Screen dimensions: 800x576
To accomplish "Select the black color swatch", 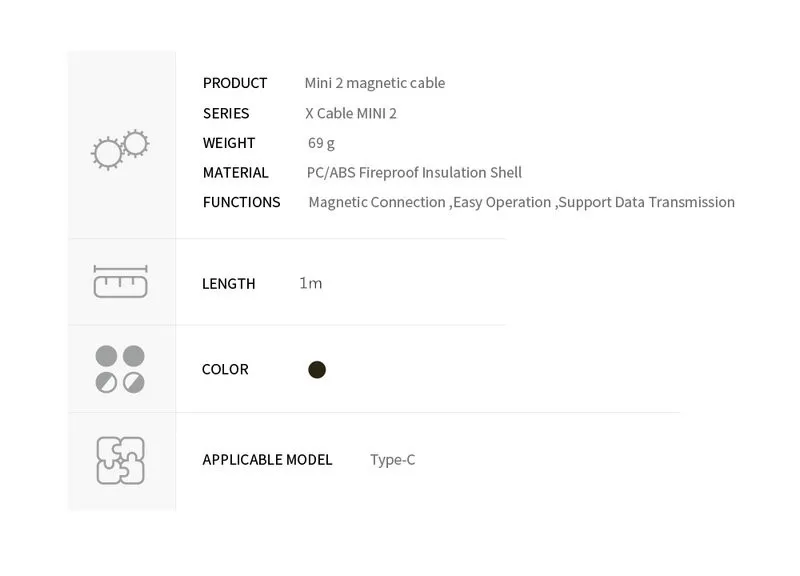I will point(317,370).
